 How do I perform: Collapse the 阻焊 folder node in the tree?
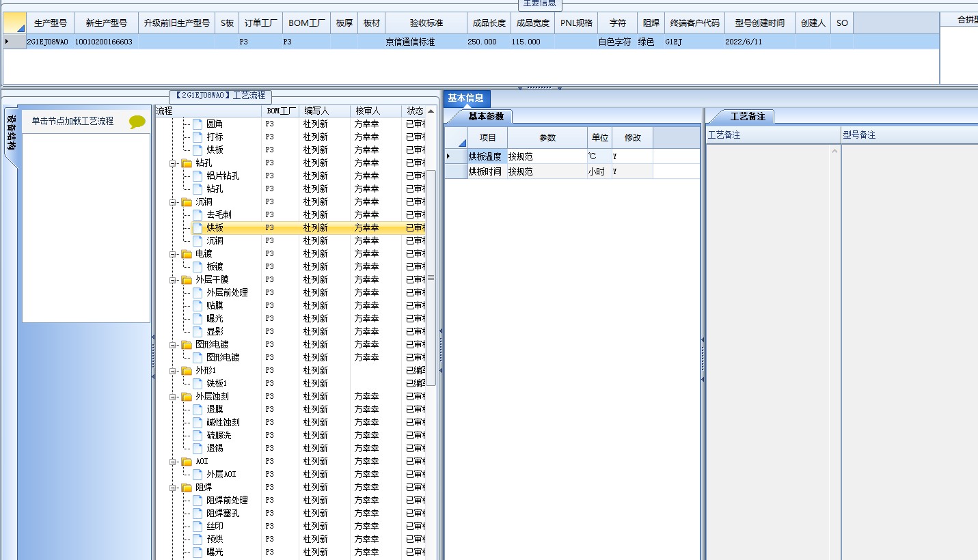click(x=174, y=488)
